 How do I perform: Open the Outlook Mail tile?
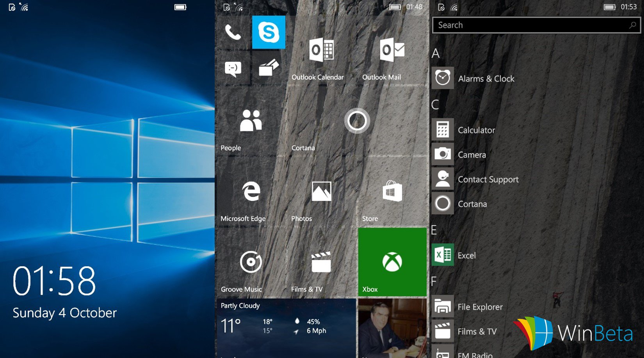click(x=392, y=50)
